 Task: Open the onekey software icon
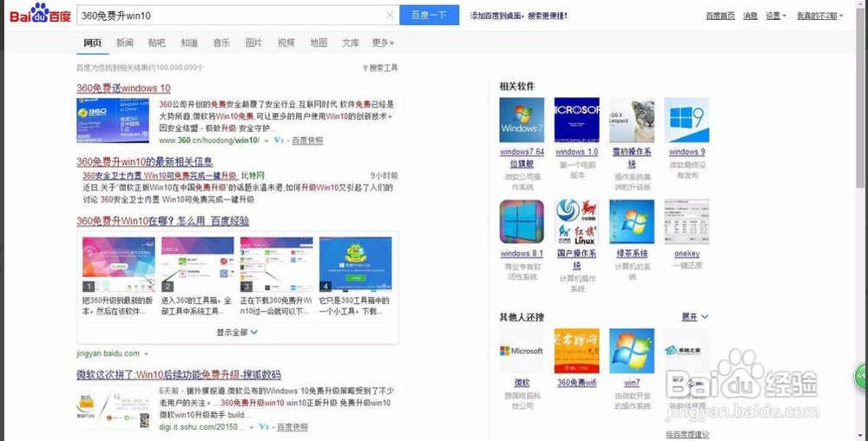coord(687,222)
